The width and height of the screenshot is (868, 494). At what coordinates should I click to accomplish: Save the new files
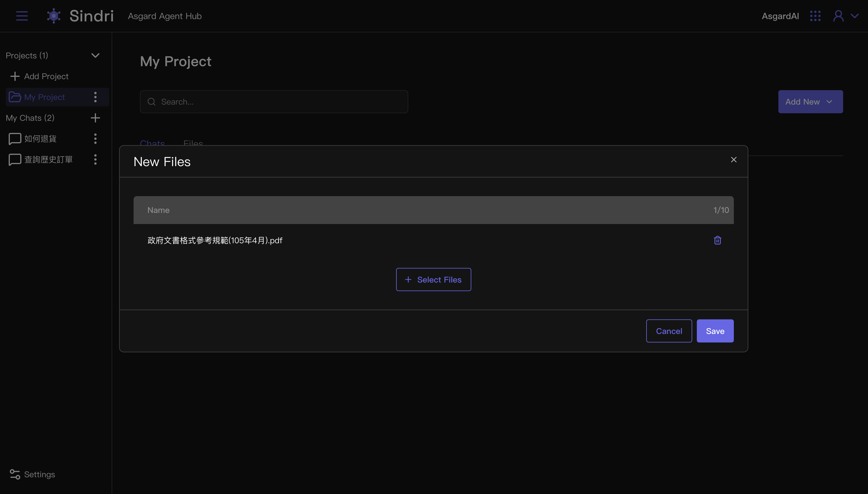(715, 331)
